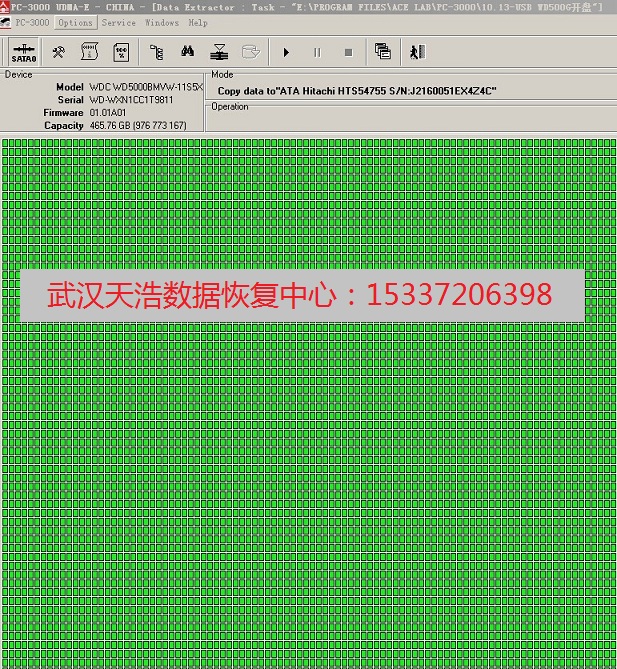Viewport: 617px width, 669px height.
Task: Open the cascade windows icon
Action: tap(383, 52)
